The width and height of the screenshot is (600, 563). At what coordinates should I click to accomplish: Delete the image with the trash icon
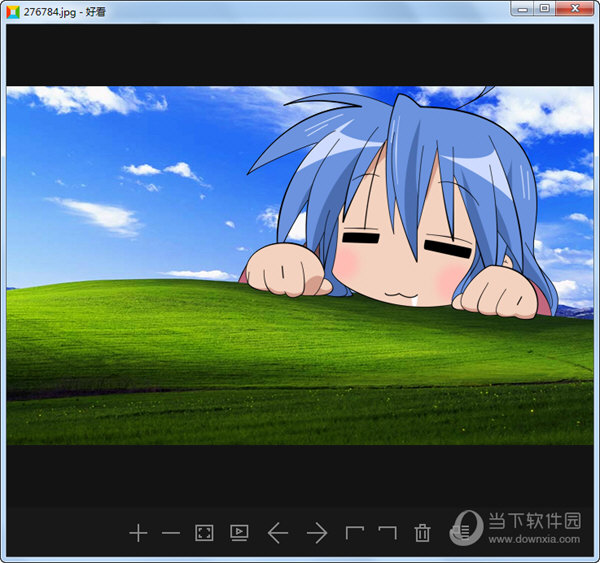(x=422, y=533)
